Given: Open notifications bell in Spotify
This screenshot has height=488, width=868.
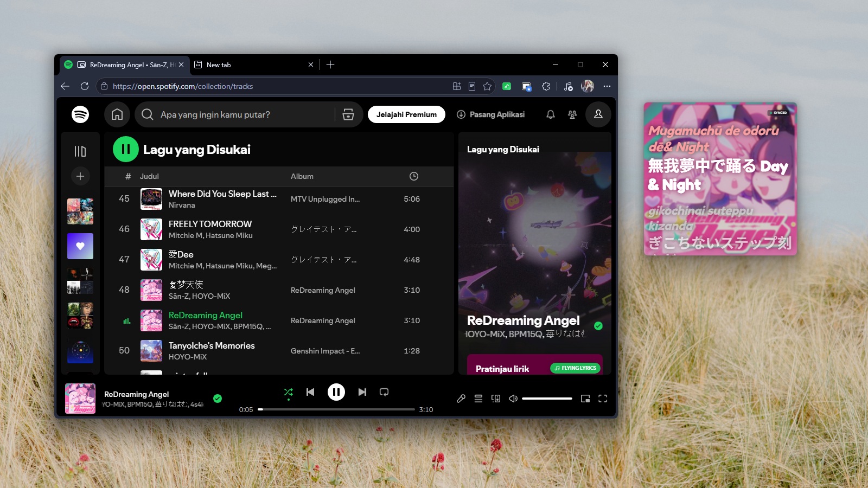Looking at the screenshot, I should (x=551, y=114).
